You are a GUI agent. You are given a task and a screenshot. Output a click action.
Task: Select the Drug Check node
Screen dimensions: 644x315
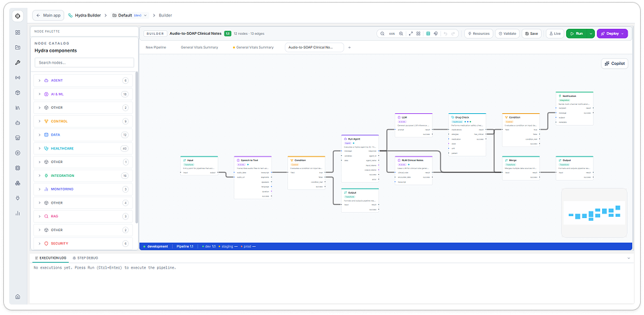pos(467,136)
